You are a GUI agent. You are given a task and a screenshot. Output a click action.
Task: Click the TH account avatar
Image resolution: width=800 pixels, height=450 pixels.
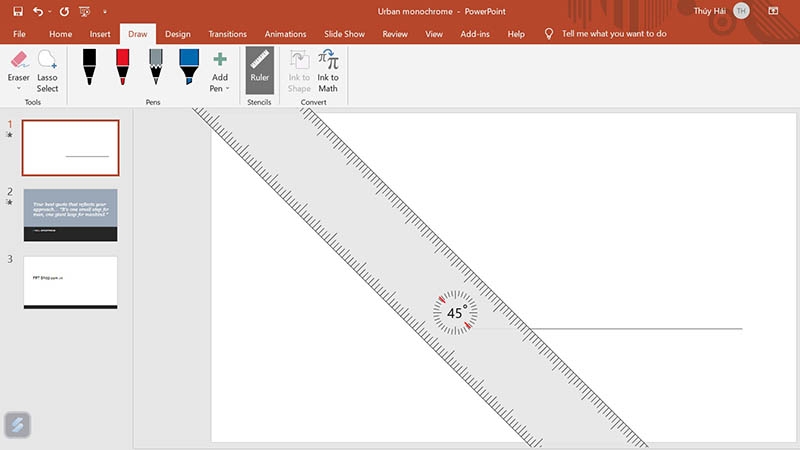(741, 11)
